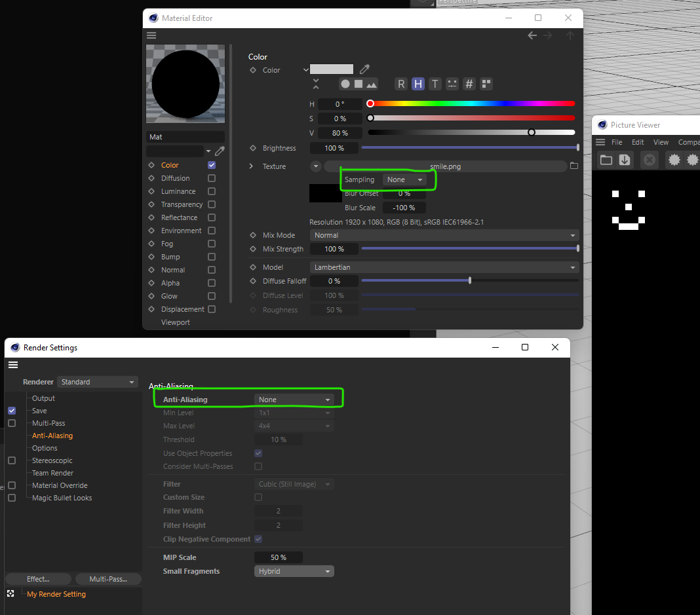Open a file in Picture Viewer folder icon
This screenshot has width=700, height=615.
click(x=606, y=159)
